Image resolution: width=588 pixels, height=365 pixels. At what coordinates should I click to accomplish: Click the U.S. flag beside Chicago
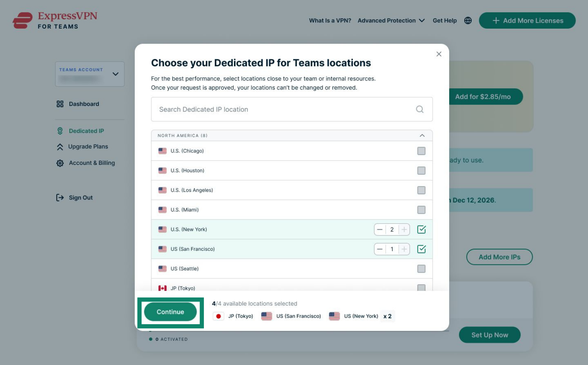162,151
